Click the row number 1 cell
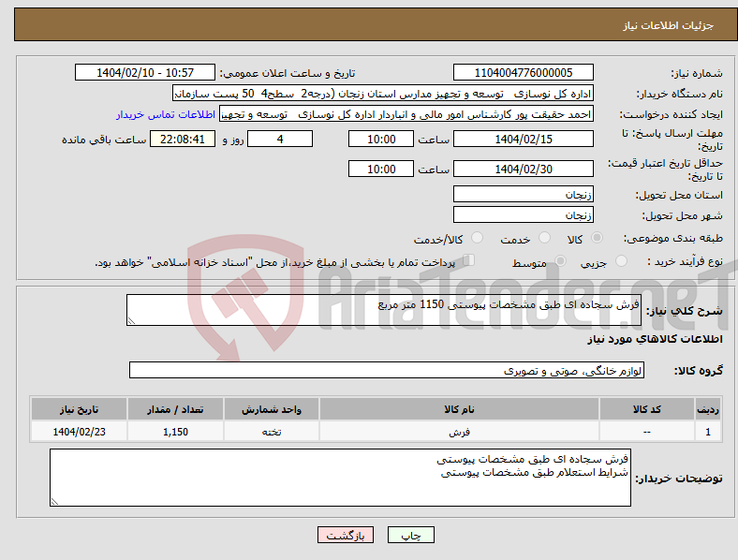738x560 pixels. coord(708,432)
